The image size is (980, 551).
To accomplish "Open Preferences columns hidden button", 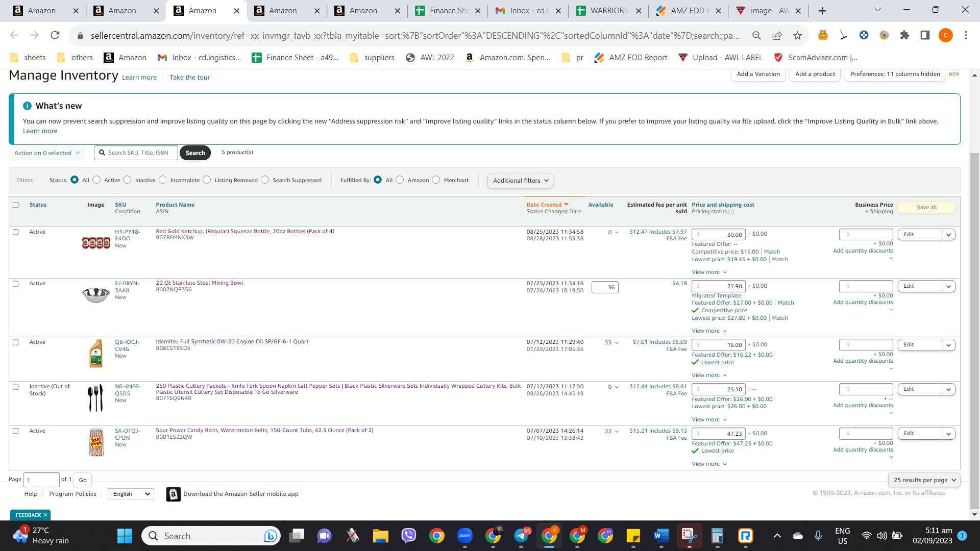I will (895, 74).
